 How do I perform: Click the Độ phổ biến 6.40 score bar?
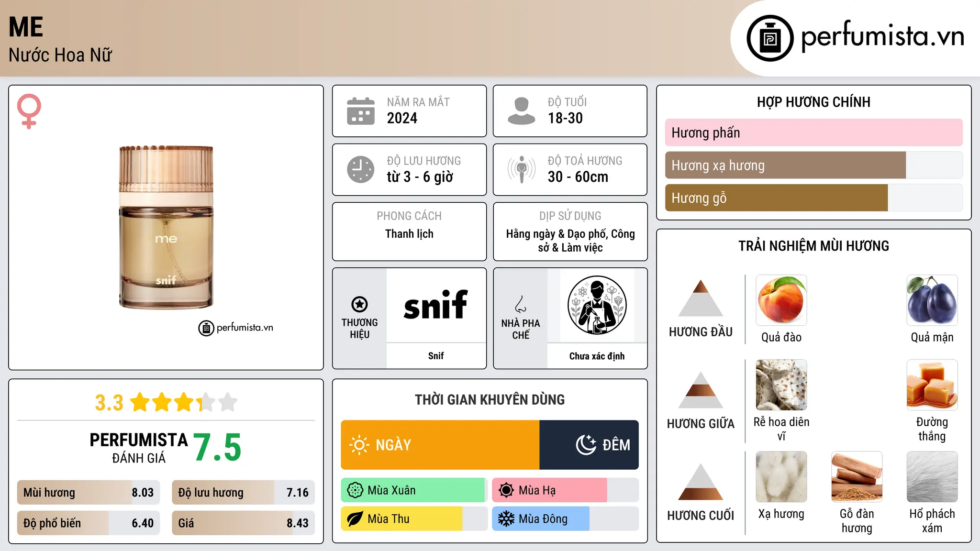tap(89, 523)
